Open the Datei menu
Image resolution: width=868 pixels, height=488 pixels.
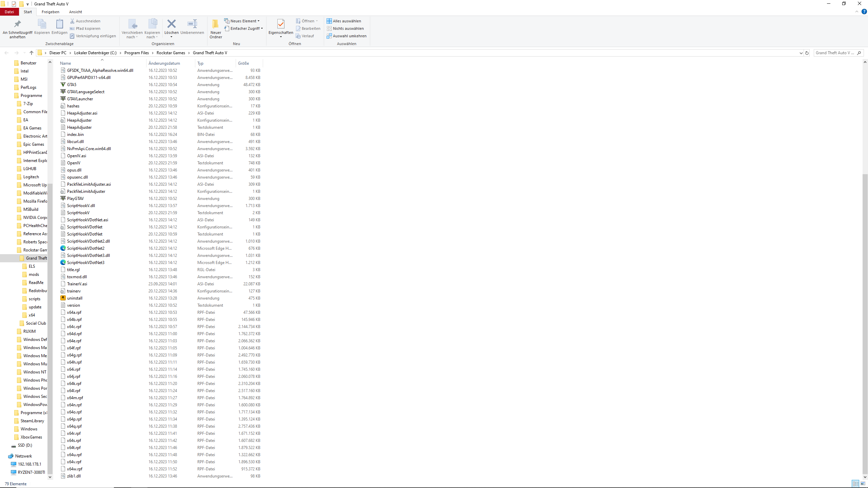pos(9,12)
